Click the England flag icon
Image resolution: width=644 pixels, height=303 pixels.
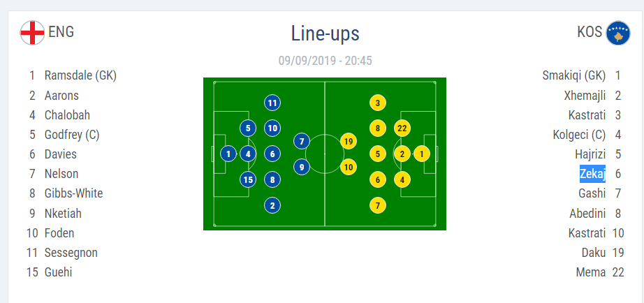(32, 32)
